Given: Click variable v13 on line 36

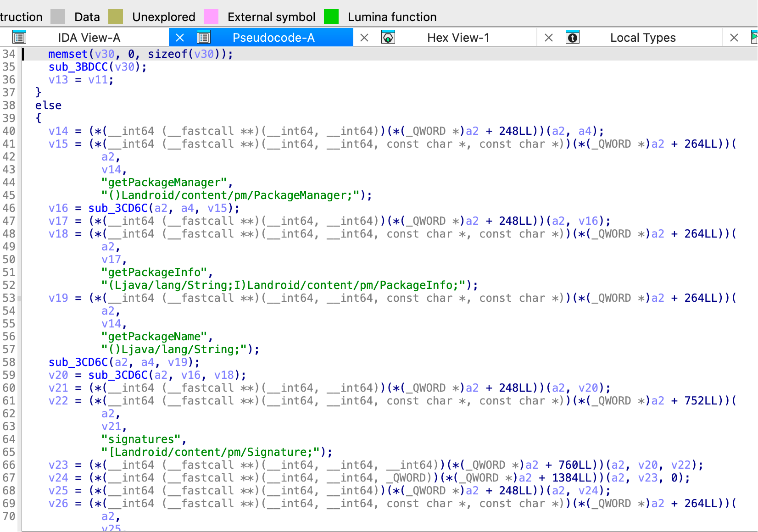Looking at the screenshot, I should coord(58,80).
